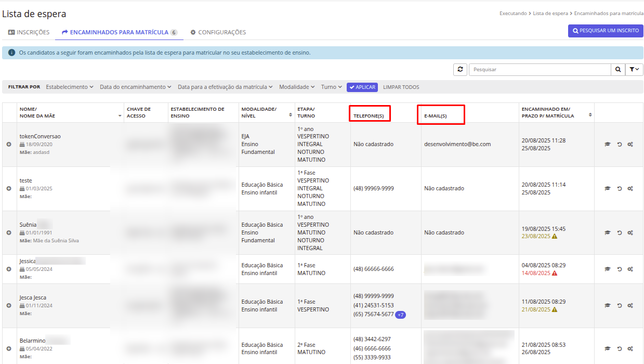Image resolution: width=644 pixels, height=364 pixels.
Task: Click undo arrow icon for tokenConversao row
Action: (619, 145)
